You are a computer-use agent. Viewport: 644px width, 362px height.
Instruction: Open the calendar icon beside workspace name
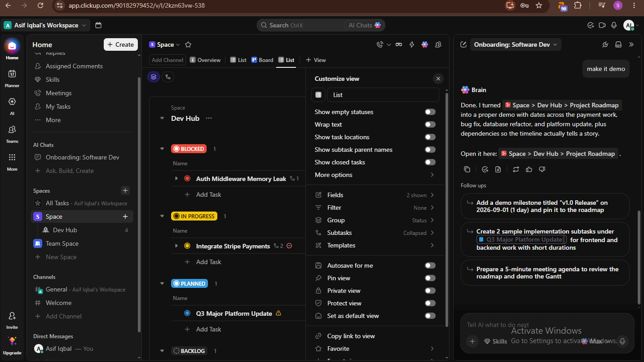pyautogui.click(x=98, y=25)
